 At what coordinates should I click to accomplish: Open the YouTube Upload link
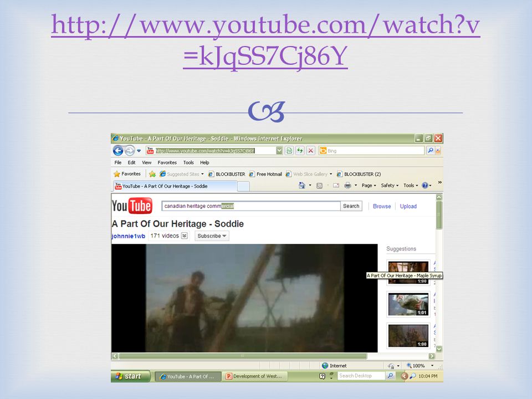click(408, 206)
